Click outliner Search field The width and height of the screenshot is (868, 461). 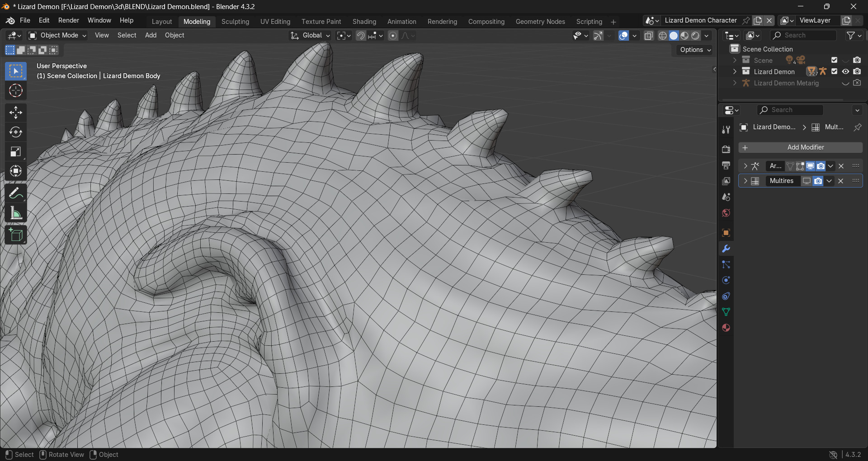tap(803, 35)
